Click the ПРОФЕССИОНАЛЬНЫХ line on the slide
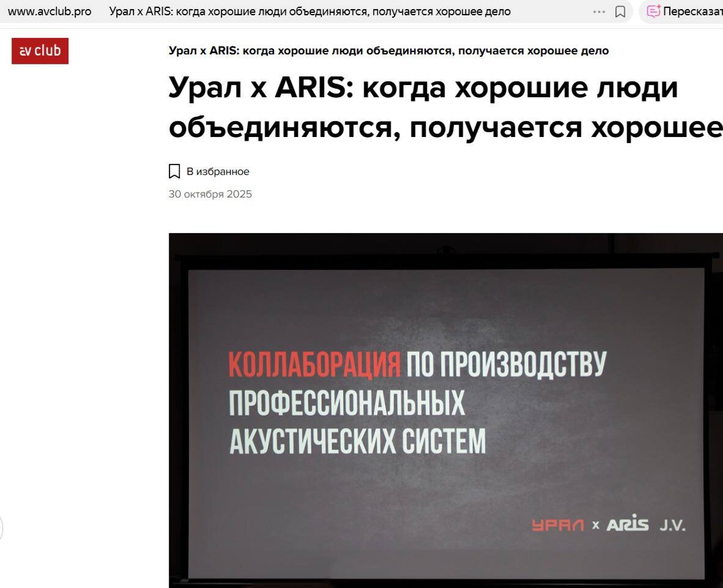The width and height of the screenshot is (723, 588). pos(347,403)
